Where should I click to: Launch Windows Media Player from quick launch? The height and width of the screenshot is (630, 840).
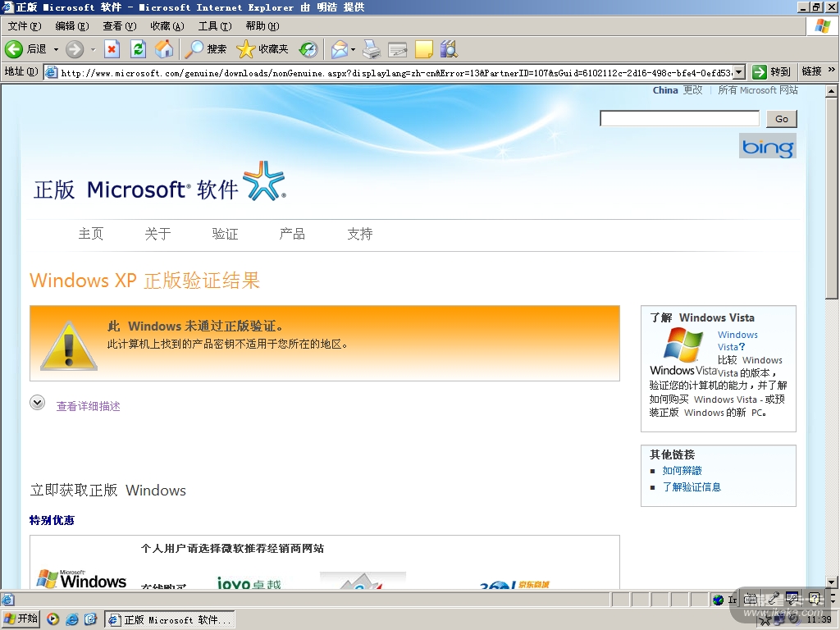[x=52, y=619]
